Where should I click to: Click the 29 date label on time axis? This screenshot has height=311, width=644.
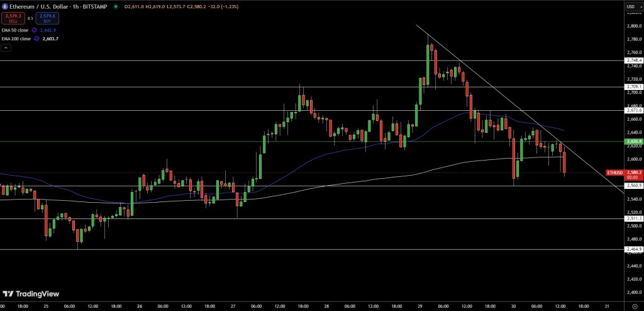420,306
